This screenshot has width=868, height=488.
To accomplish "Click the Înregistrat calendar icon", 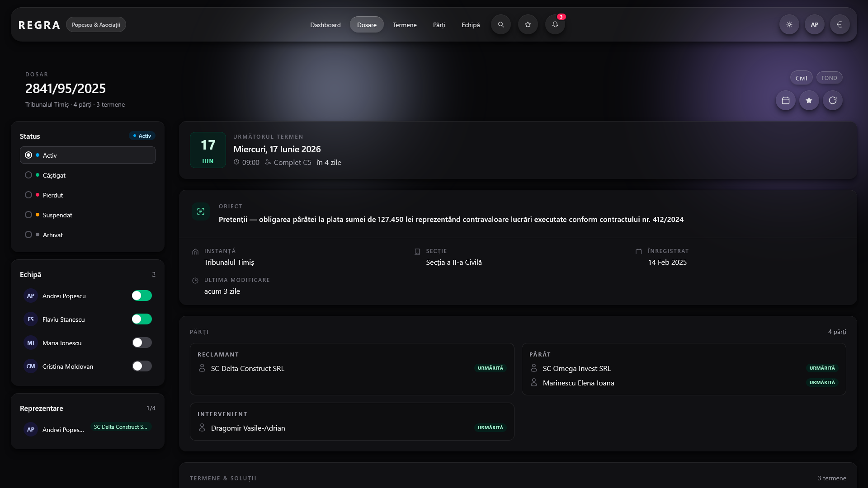I will click(x=639, y=252).
